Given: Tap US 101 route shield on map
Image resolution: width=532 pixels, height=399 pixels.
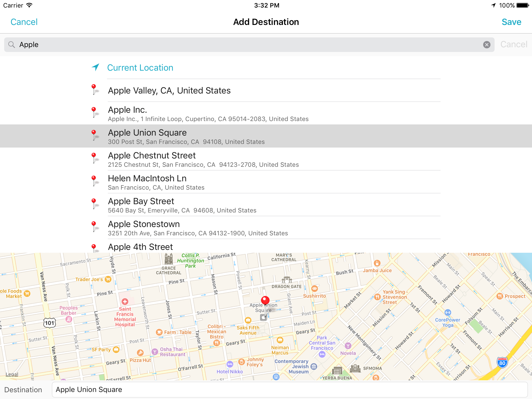Looking at the screenshot, I should coord(49,323).
